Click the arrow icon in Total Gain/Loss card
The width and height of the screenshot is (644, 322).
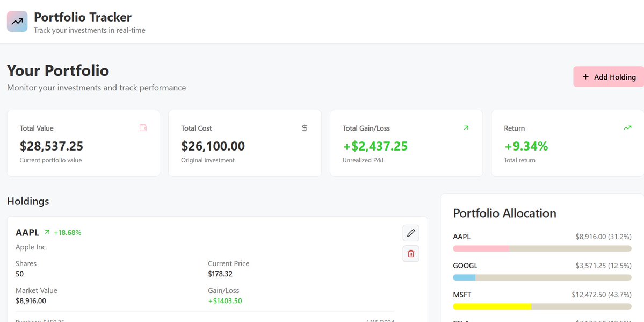tap(466, 128)
